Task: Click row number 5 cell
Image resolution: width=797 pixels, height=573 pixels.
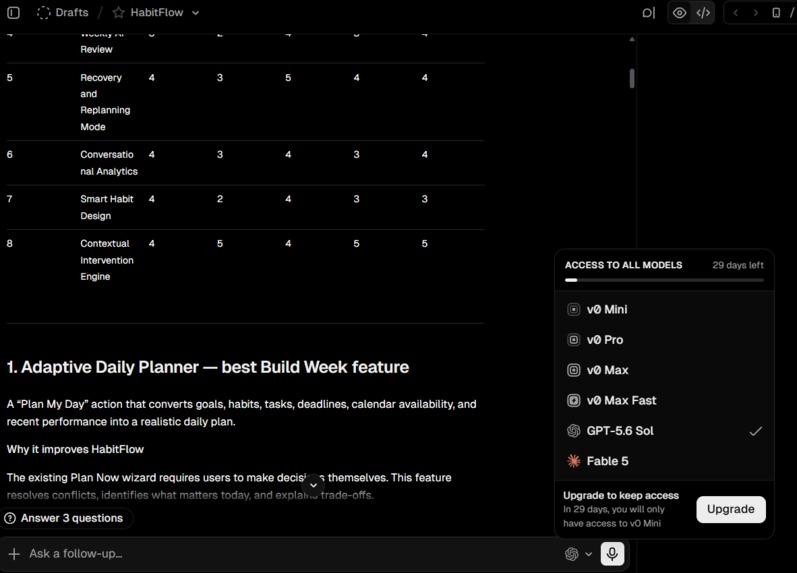Action: 10,78
